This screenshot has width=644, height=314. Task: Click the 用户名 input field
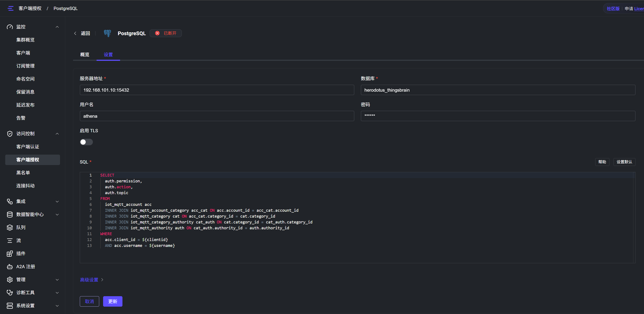point(217,116)
